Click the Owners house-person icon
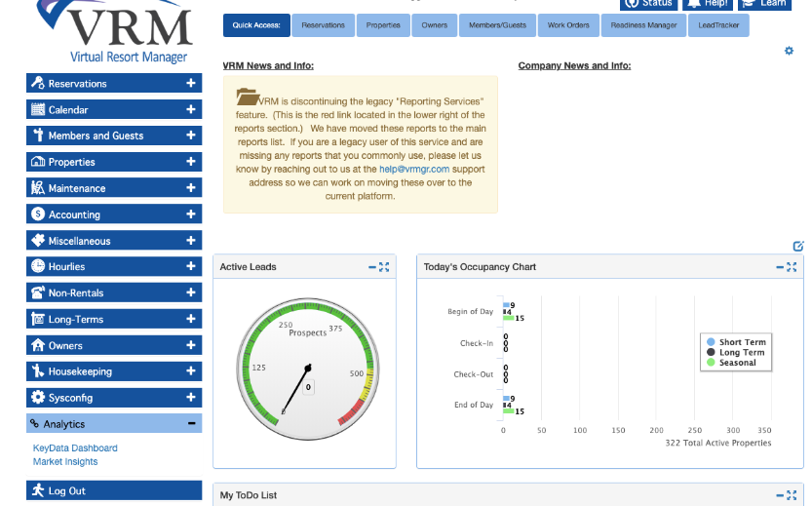Screen dimensions: 812x506 point(37,345)
